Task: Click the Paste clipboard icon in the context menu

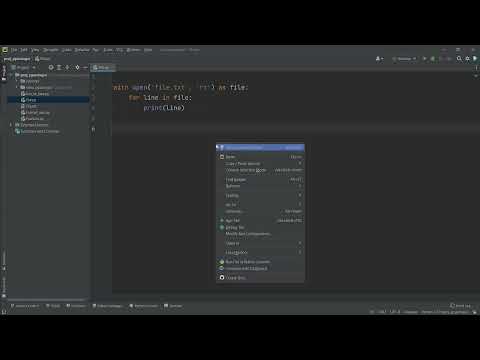Action: (x=222, y=157)
